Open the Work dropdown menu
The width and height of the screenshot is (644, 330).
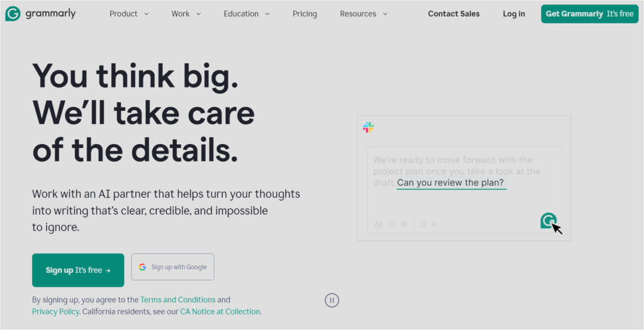(x=186, y=14)
